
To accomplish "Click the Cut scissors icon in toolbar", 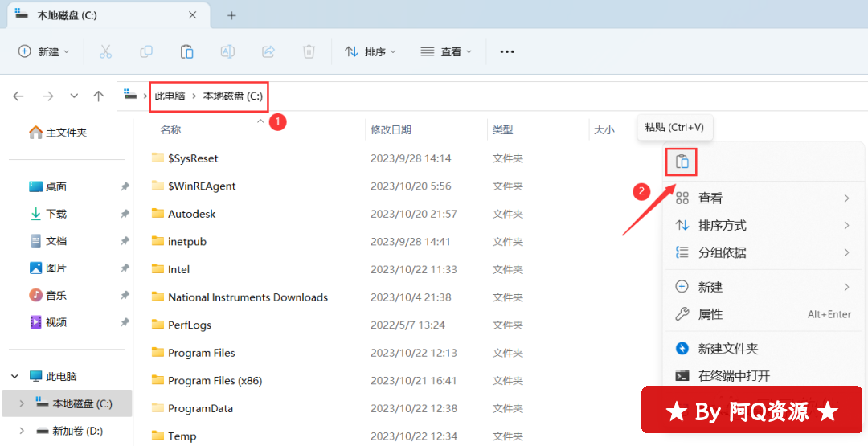I will pos(105,51).
